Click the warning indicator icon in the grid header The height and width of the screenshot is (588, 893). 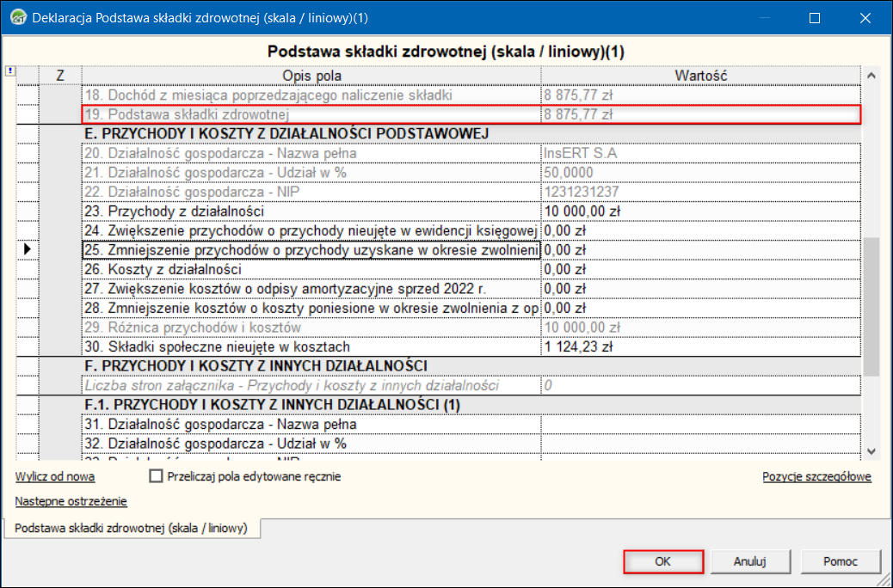(9, 71)
